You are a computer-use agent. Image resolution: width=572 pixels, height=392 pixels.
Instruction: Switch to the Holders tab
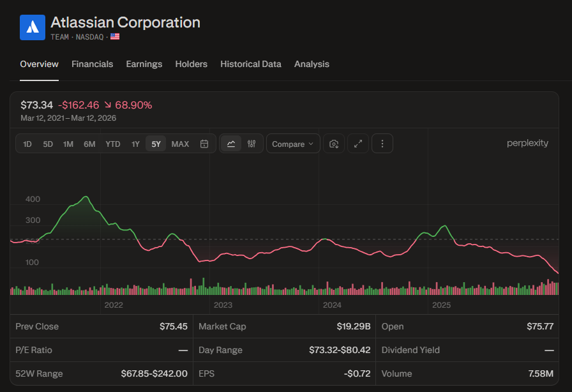point(191,64)
